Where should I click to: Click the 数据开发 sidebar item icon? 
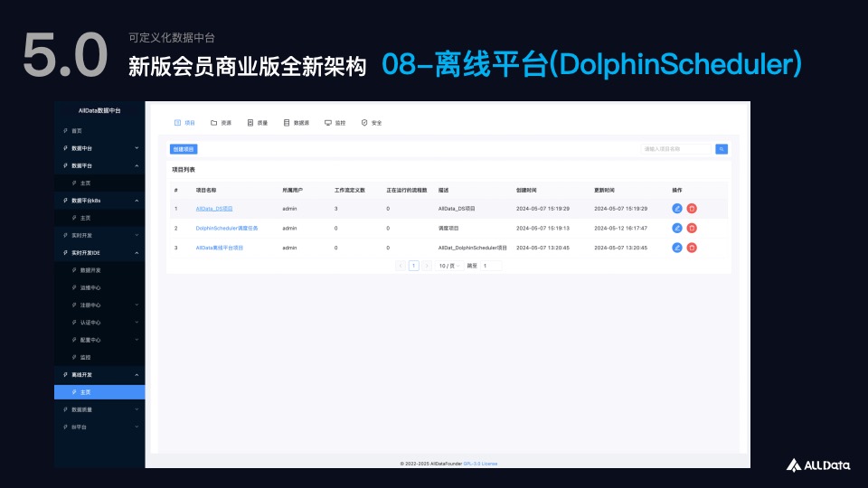click(74, 270)
